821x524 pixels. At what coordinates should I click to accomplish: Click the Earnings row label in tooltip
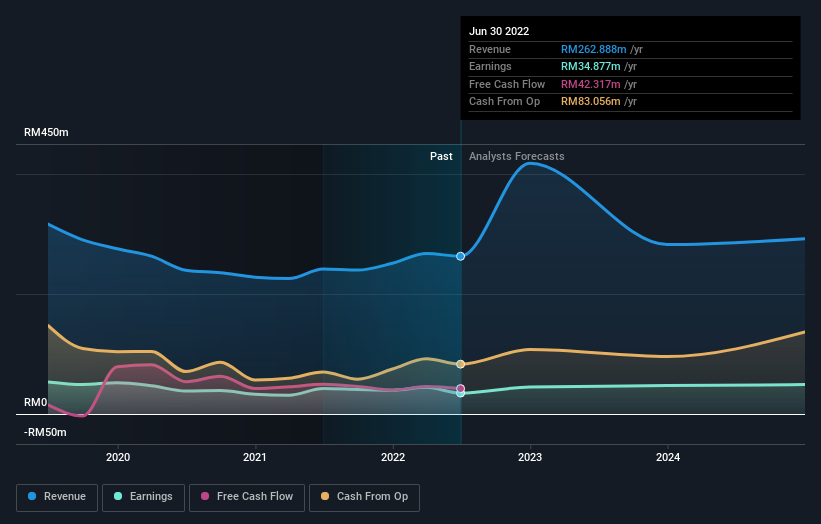pos(490,66)
